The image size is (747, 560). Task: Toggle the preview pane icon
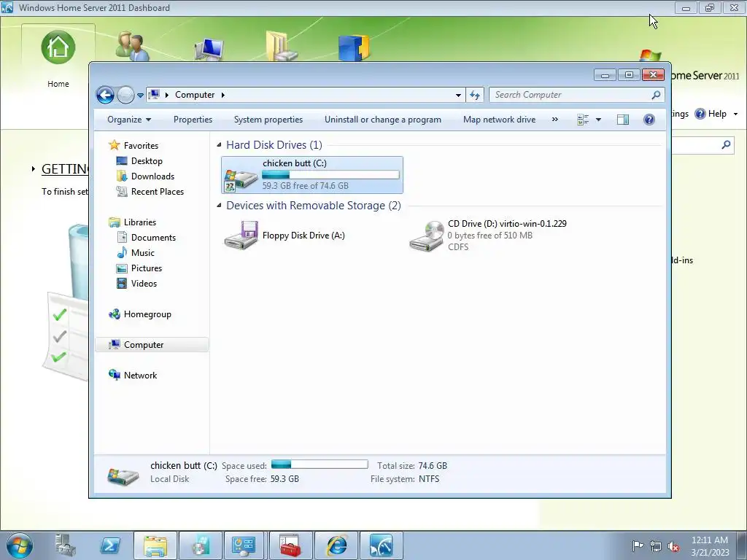[x=623, y=120]
